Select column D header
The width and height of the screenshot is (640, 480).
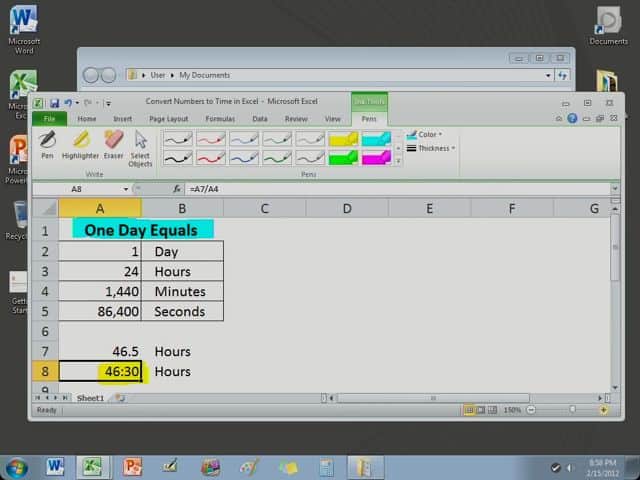(347, 209)
